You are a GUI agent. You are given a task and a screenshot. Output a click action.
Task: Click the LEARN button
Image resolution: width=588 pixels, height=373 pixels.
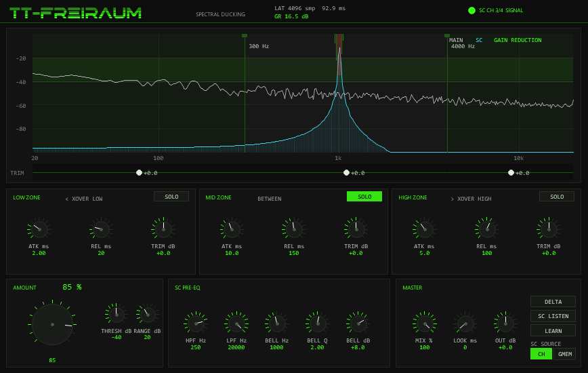click(x=553, y=330)
